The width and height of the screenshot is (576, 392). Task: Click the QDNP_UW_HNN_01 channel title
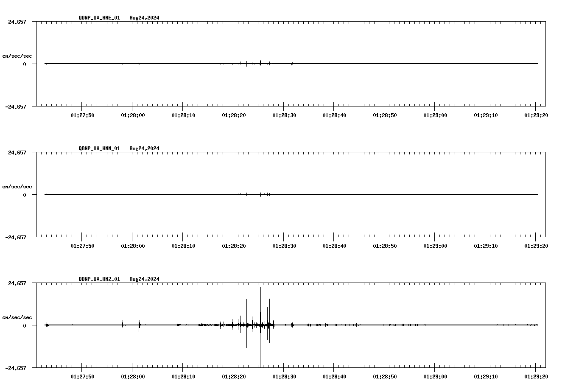point(99,148)
